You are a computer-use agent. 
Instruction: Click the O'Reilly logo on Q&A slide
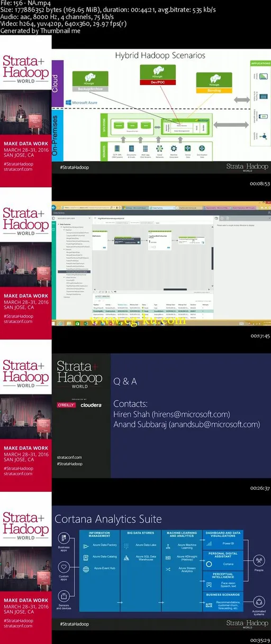tap(67, 404)
